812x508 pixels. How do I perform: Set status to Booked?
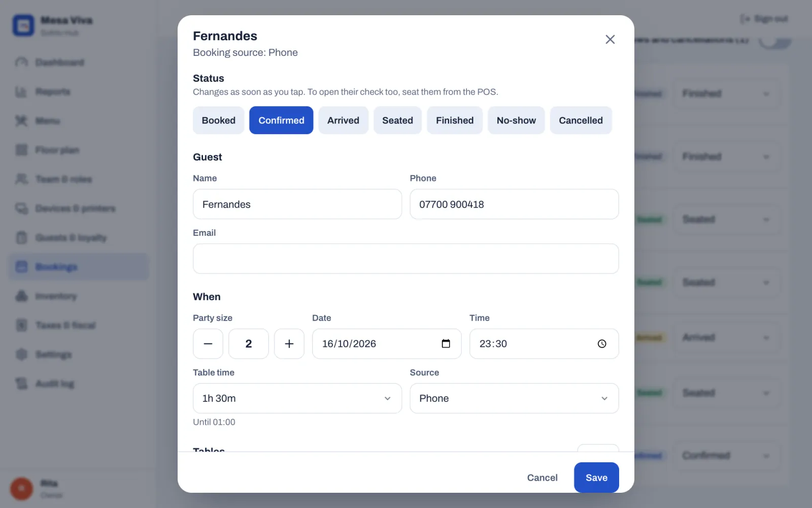(x=219, y=120)
